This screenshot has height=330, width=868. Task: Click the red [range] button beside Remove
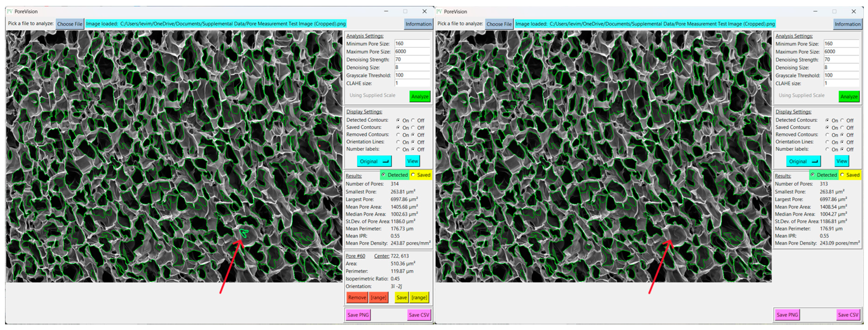coord(378,298)
